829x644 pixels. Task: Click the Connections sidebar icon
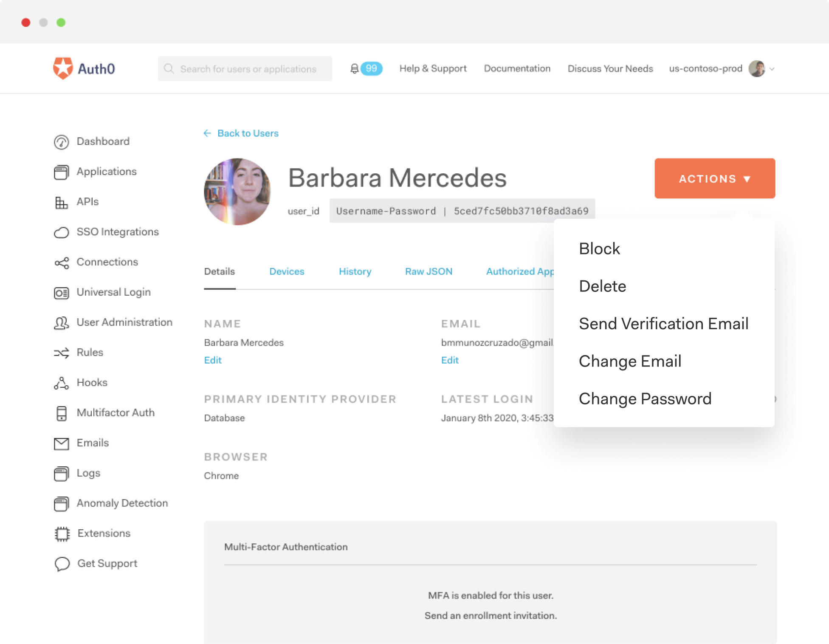pyautogui.click(x=61, y=262)
